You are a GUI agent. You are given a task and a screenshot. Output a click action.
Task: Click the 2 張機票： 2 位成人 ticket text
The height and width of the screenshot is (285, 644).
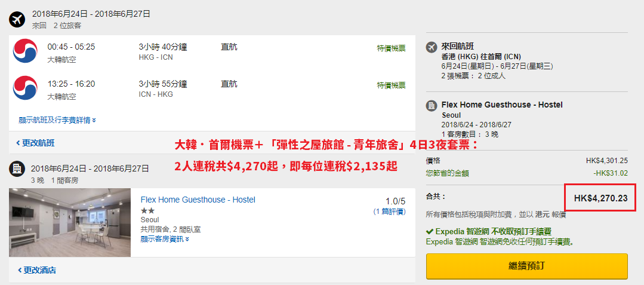tap(473, 76)
